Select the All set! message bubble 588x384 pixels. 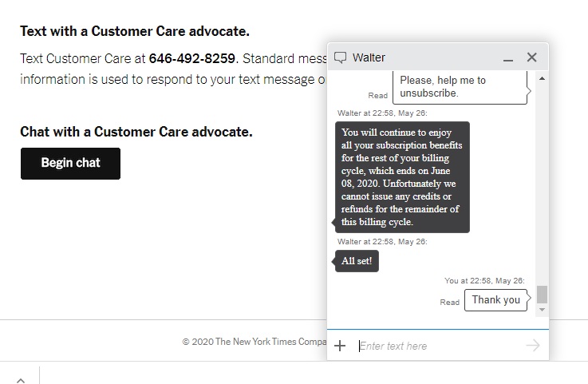tap(357, 261)
